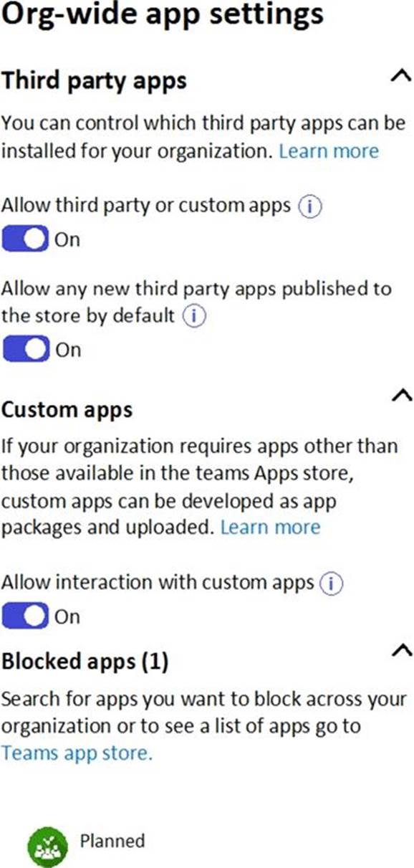This screenshot has height=868, width=414.
Task: Click the Org-wide app settings title
Action: click(x=163, y=14)
